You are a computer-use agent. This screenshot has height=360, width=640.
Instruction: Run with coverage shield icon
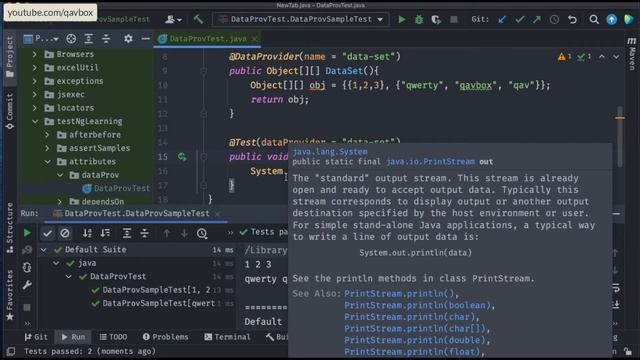tap(436, 19)
